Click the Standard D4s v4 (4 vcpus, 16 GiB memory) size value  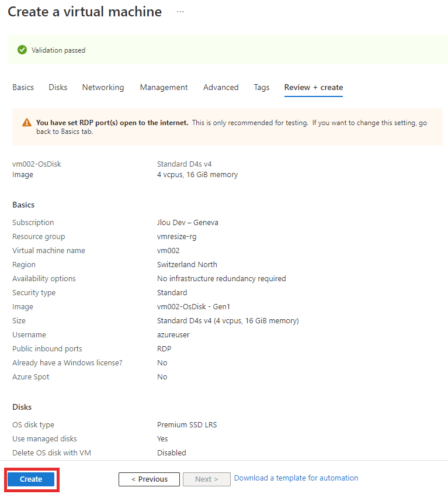point(228,321)
